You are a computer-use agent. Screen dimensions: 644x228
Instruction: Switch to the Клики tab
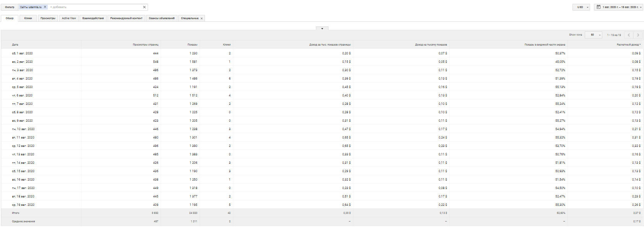click(x=28, y=18)
